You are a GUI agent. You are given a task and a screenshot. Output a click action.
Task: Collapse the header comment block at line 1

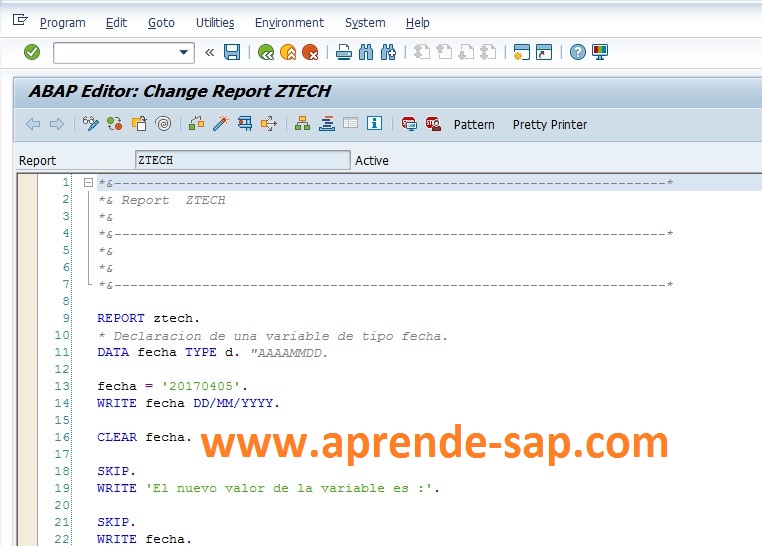[88, 183]
